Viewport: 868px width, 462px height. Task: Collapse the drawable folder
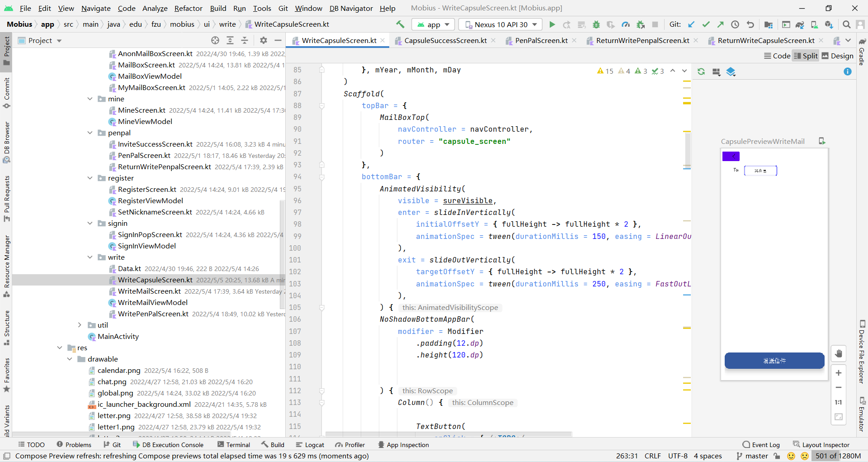[70, 359]
